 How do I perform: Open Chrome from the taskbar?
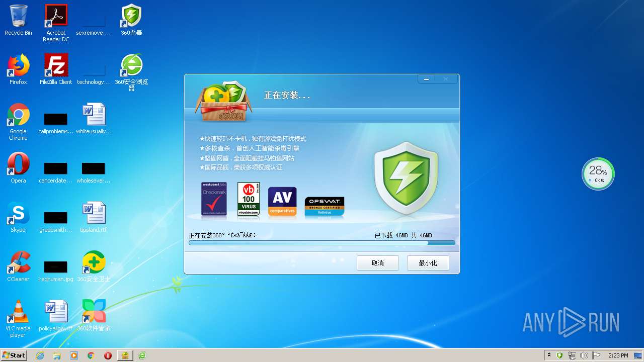[x=91, y=355]
